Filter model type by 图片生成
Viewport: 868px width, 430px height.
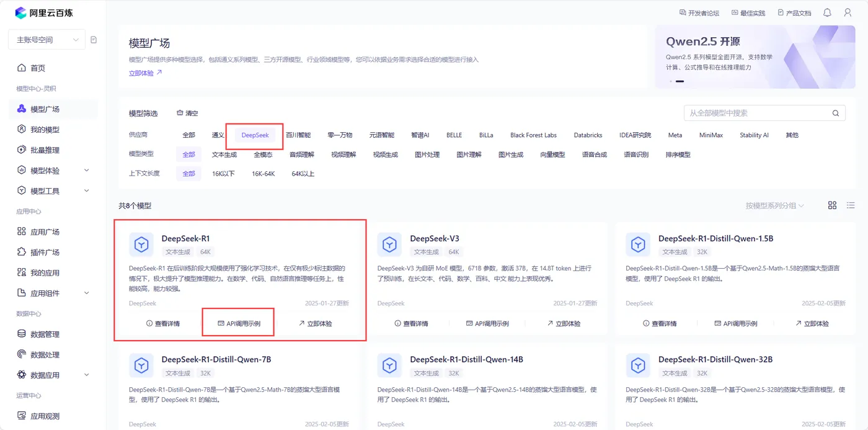(511, 155)
